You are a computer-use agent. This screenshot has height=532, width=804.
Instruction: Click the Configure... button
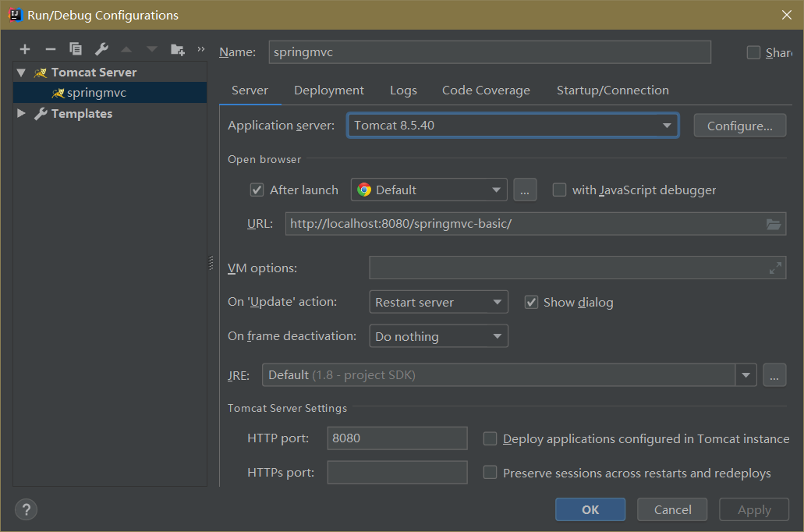tap(739, 126)
